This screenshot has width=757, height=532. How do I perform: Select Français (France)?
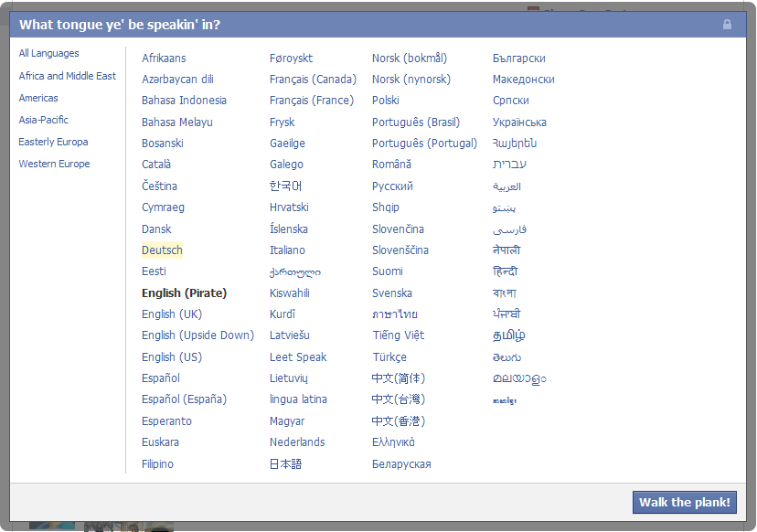[312, 101]
